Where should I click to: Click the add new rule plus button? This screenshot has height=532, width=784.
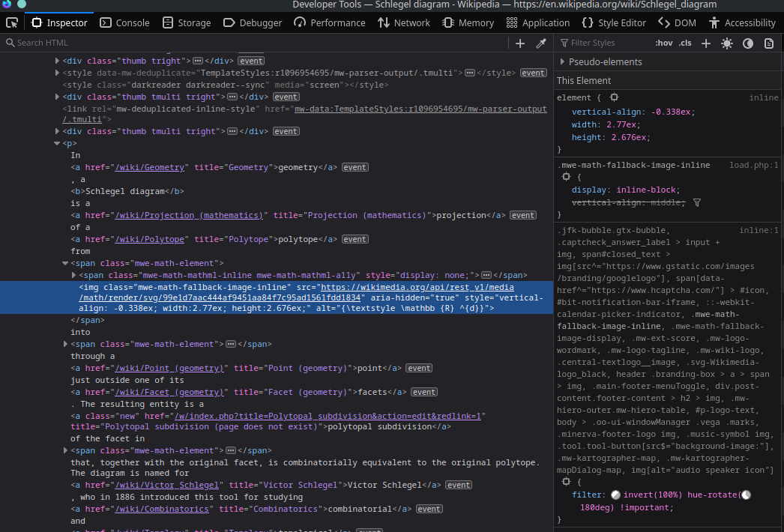tap(705, 43)
